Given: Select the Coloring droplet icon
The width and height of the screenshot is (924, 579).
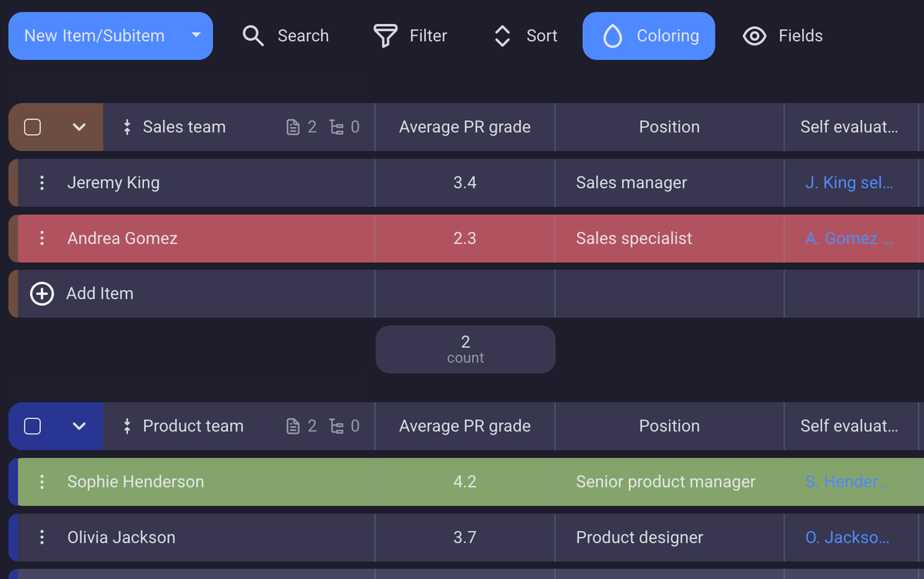Looking at the screenshot, I should point(612,35).
